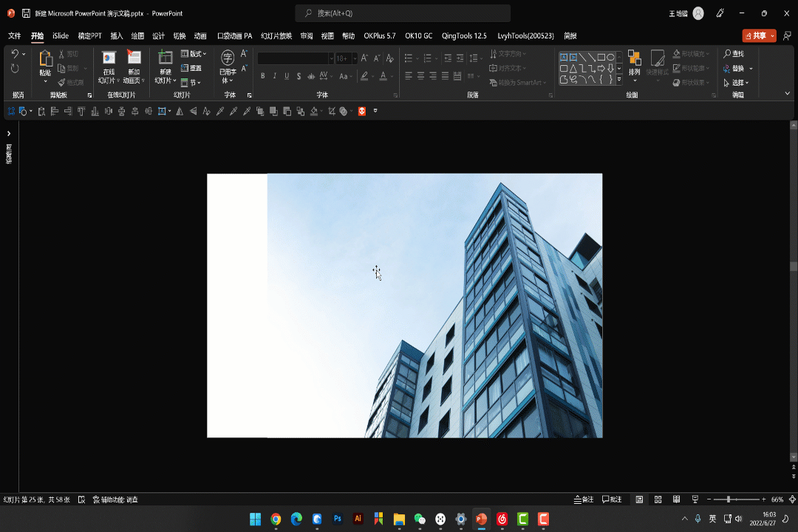
Task: Switch to slide sorter view icon
Action: 658,499
